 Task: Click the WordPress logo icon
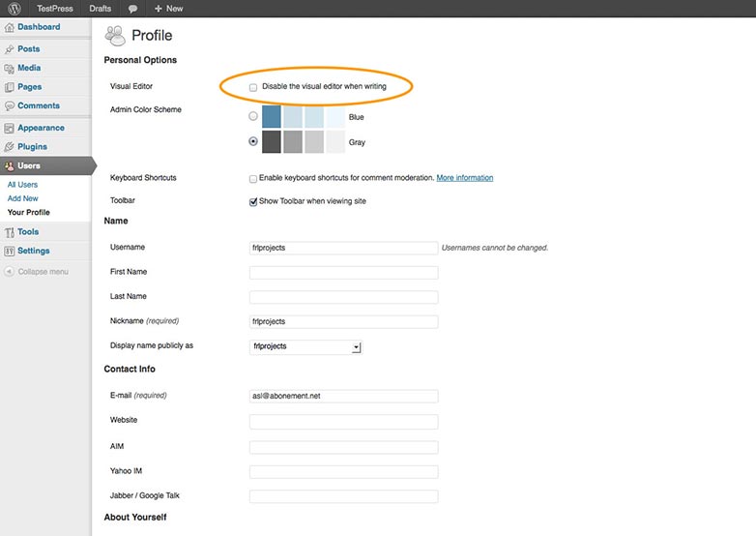(x=15, y=8)
